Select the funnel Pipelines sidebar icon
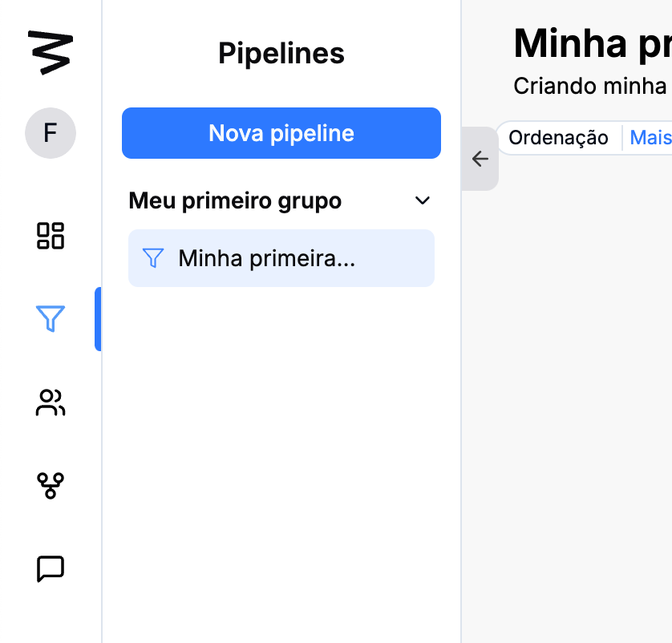 pyautogui.click(x=51, y=319)
